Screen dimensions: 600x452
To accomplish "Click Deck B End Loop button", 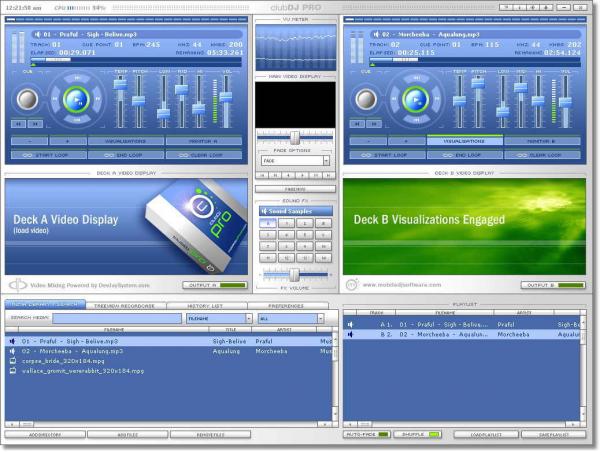I will coord(465,155).
